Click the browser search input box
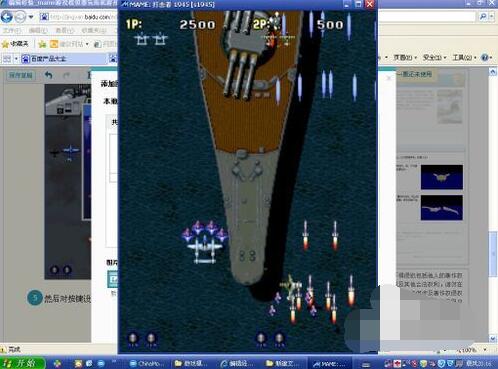The height and width of the screenshot is (369, 498). point(427,17)
